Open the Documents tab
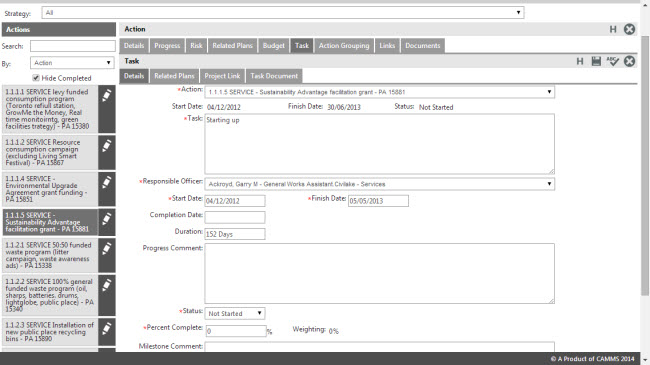 point(422,46)
